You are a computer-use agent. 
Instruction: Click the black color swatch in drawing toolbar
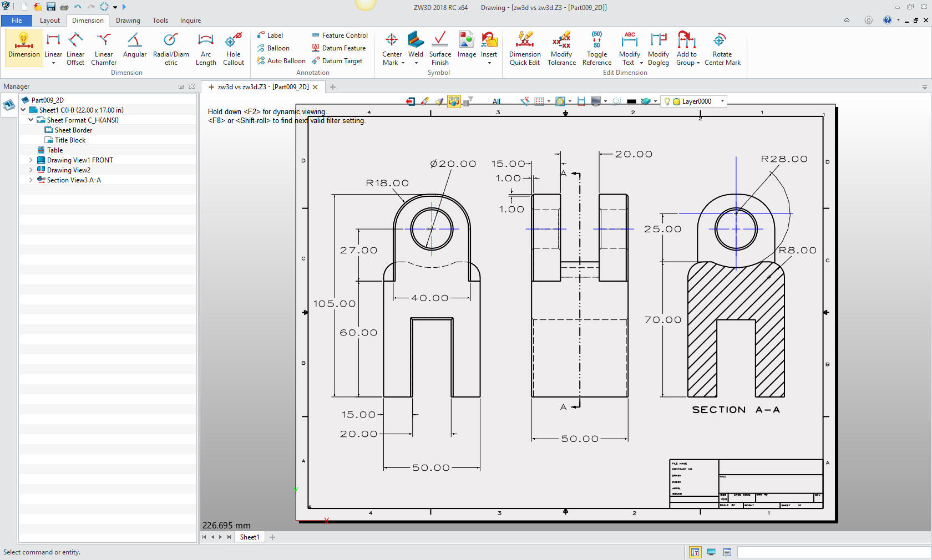[x=631, y=101]
